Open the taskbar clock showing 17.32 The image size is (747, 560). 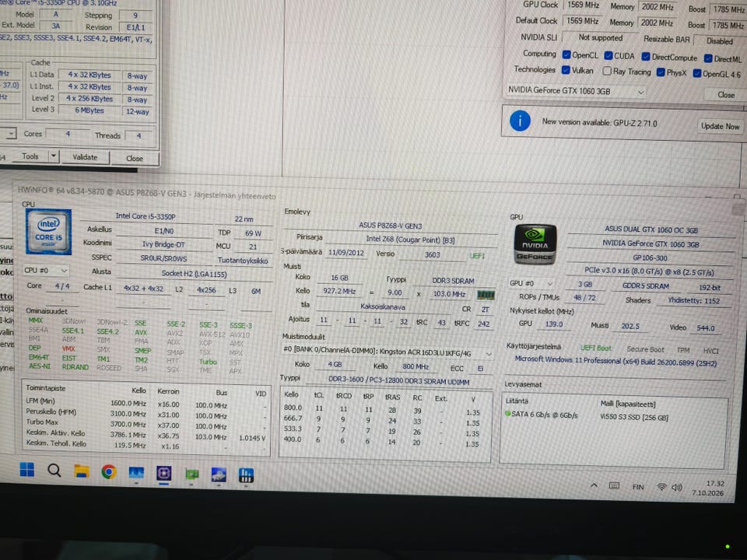(x=708, y=488)
